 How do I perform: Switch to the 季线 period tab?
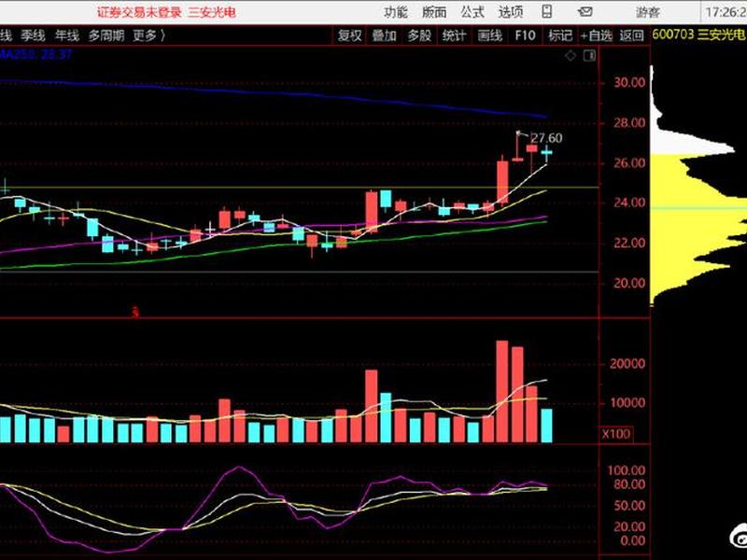pyautogui.click(x=33, y=35)
